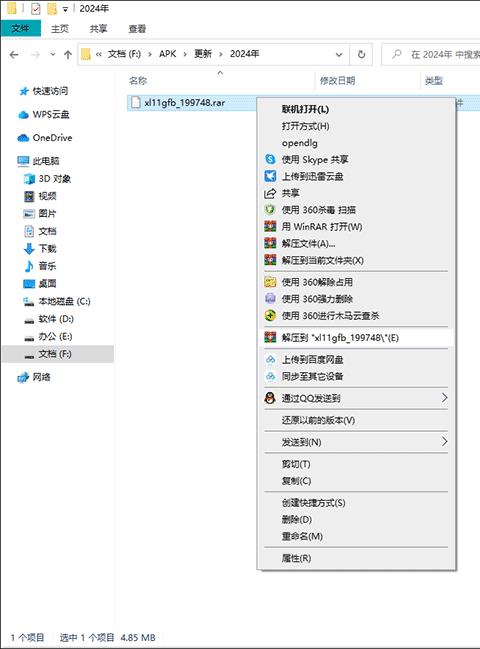The width and height of the screenshot is (480, 649).
Task: Click APK in the address path
Action: (x=168, y=54)
